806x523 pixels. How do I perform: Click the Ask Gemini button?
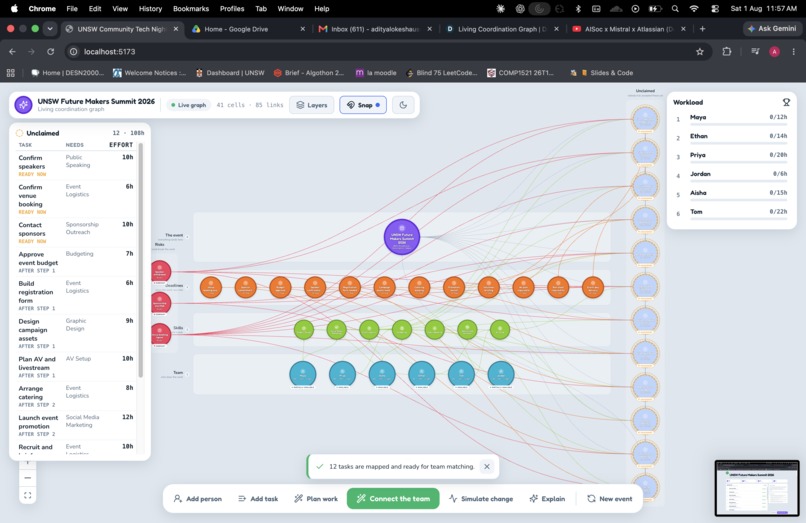tap(772, 29)
